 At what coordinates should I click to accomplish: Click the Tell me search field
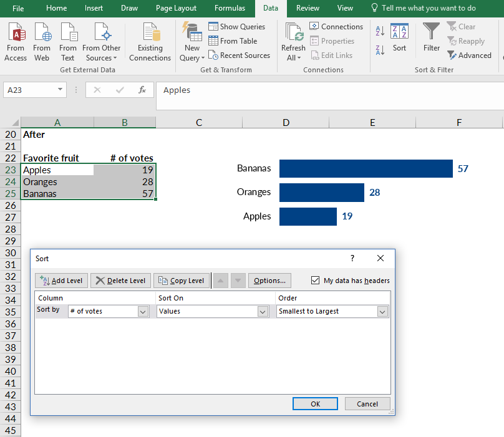pos(428,8)
